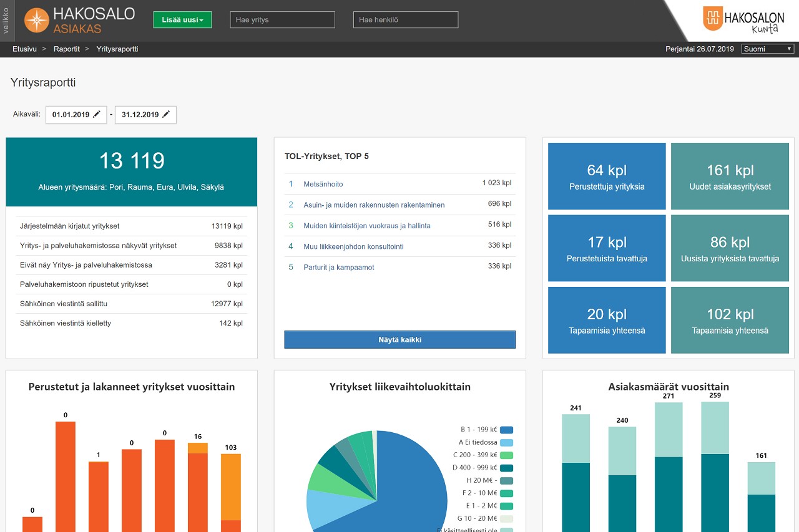Open Asuin- ja muiden rakennusten rakentaminen link
Image resolution: width=799 pixels, height=532 pixels.
(374, 205)
